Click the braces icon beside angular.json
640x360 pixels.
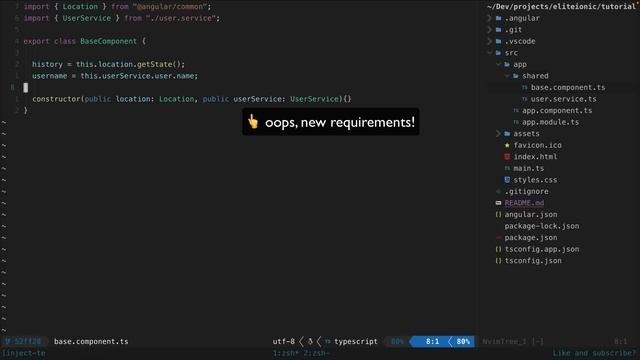pyautogui.click(x=498, y=214)
